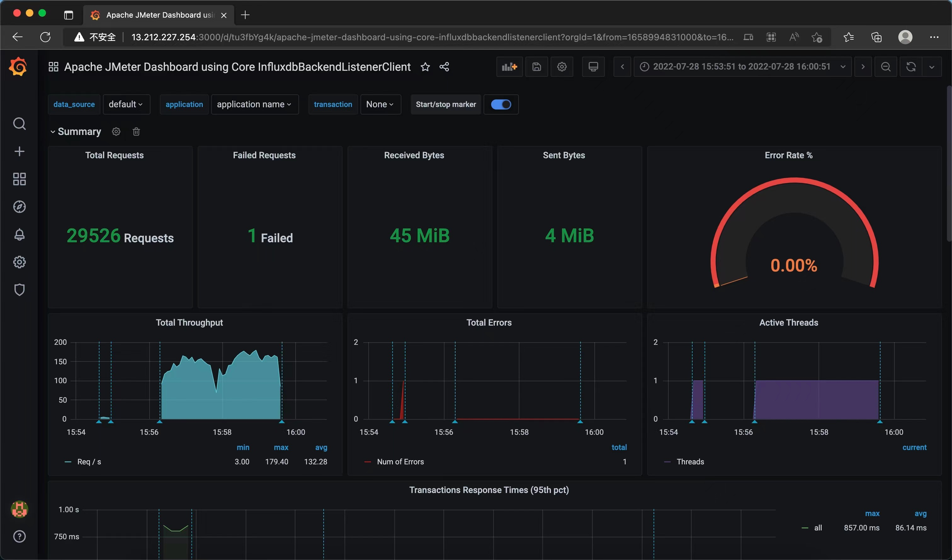Open the browser profile avatar
Viewport: 952px width, 560px height.
[x=905, y=37]
